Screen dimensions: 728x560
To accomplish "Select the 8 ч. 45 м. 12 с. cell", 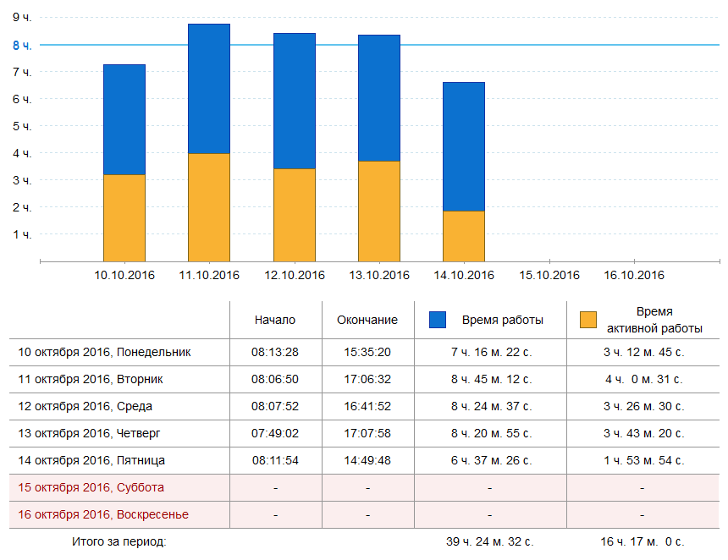I will [491, 379].
